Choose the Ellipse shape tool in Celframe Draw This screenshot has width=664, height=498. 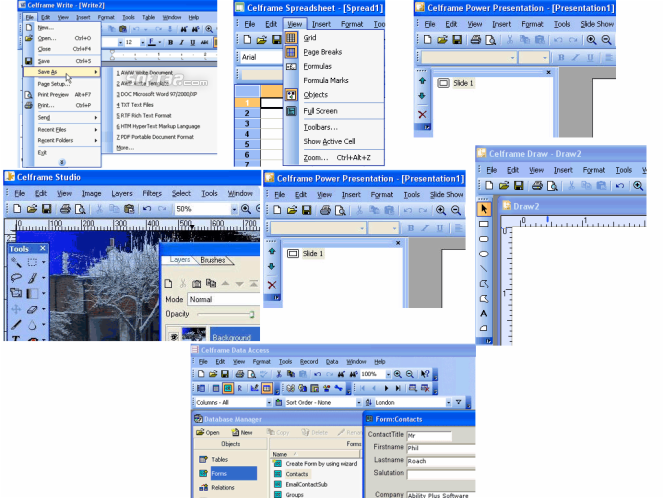484,254
